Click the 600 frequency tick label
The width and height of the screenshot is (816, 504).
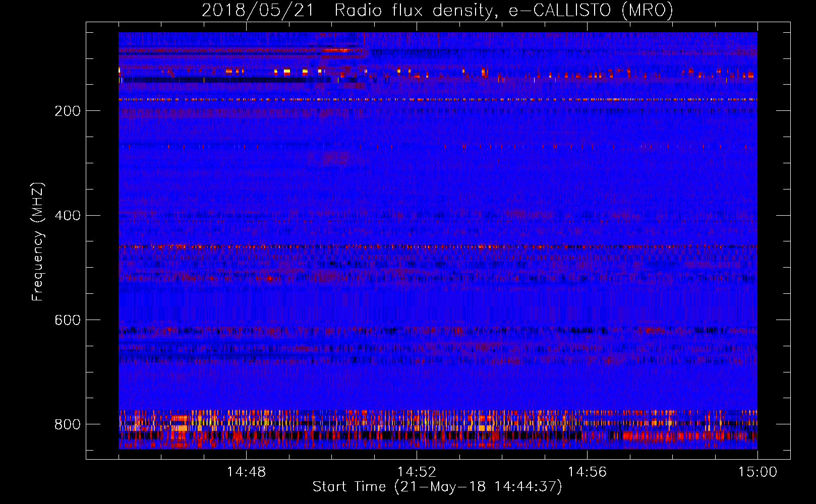tap(68, 321)
